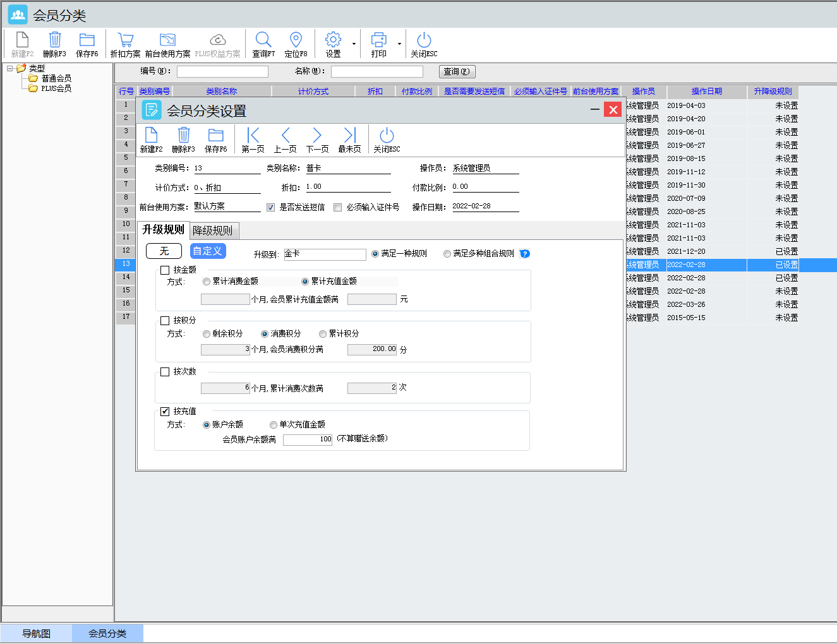Switch to the 导航图 bottom tab
Screen dimensions: 837x644
(x=36, y=633)
